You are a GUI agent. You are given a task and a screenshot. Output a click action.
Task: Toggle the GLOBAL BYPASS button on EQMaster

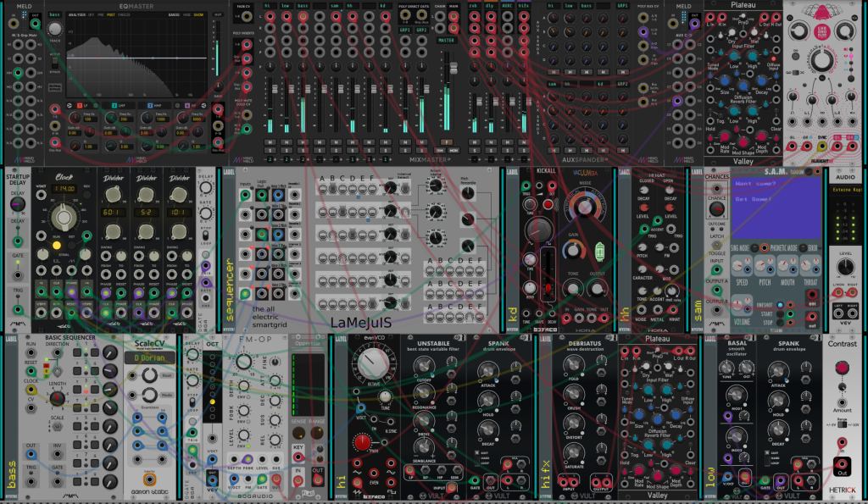pos(55,87)
